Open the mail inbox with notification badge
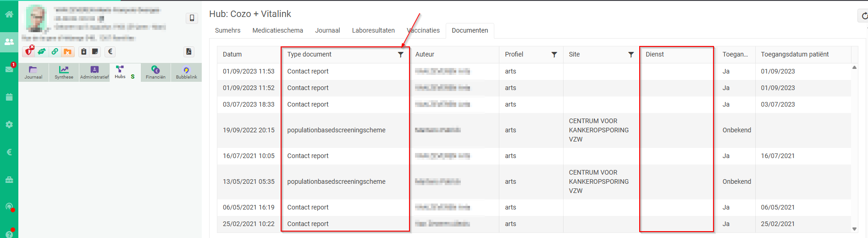 [9, 69]
